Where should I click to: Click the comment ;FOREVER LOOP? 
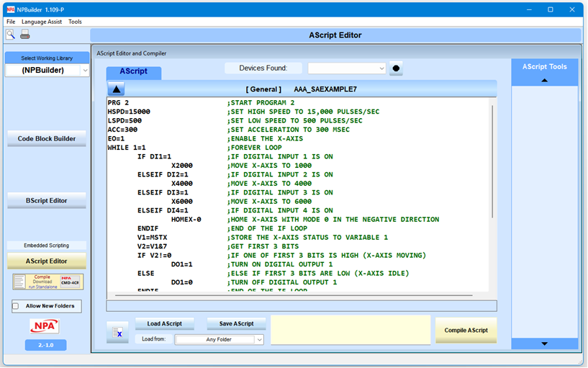point(254,148)
